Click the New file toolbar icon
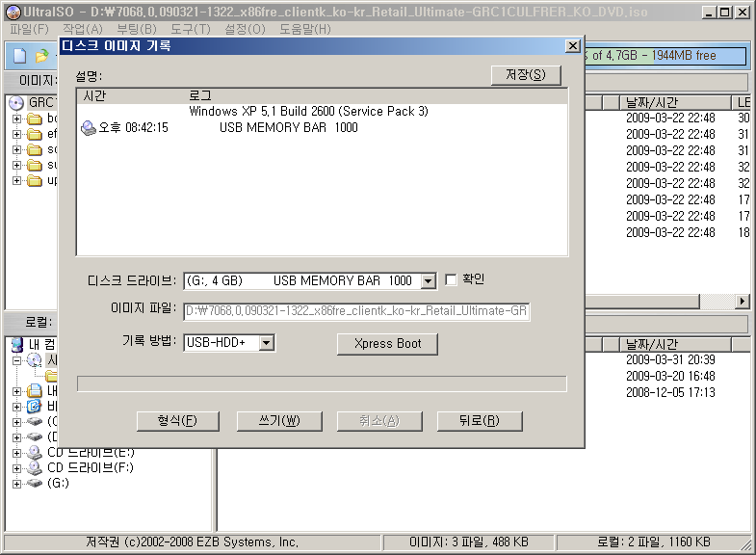756x555 pixels. [x=19, y=56]
